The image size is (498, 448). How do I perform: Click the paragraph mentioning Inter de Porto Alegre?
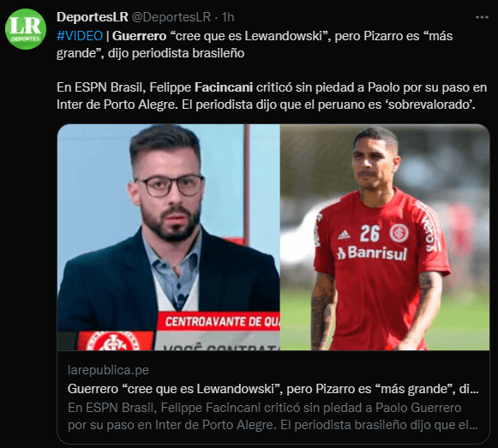tap(272, 96)
